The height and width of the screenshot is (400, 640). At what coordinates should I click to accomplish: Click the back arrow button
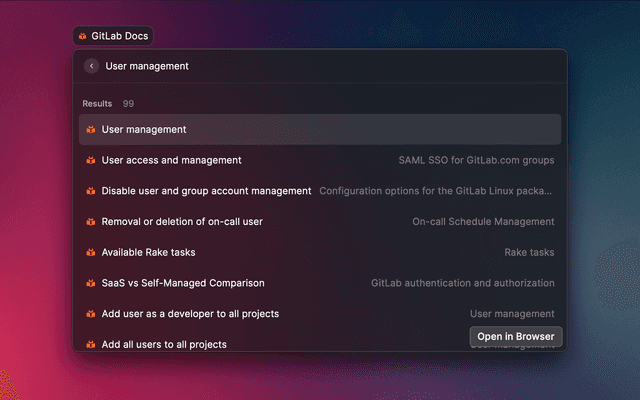tap(92, 66)
